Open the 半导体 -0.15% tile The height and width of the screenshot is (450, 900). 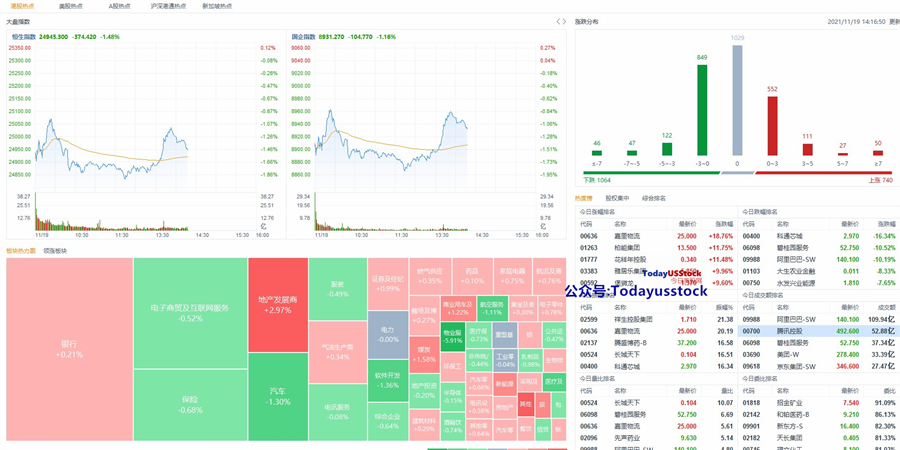pos(452,397)
